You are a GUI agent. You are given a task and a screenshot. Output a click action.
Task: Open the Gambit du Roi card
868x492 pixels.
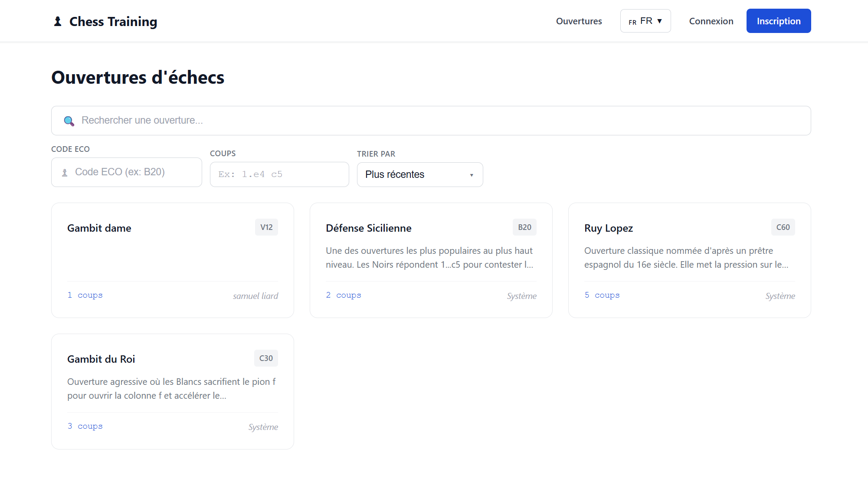(x=172, y=391)
